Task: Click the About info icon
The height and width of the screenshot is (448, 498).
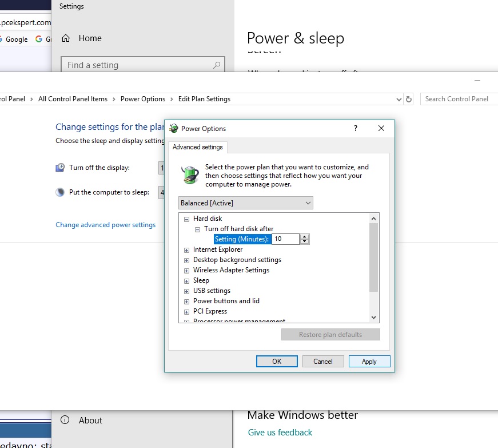Action: 65,420
